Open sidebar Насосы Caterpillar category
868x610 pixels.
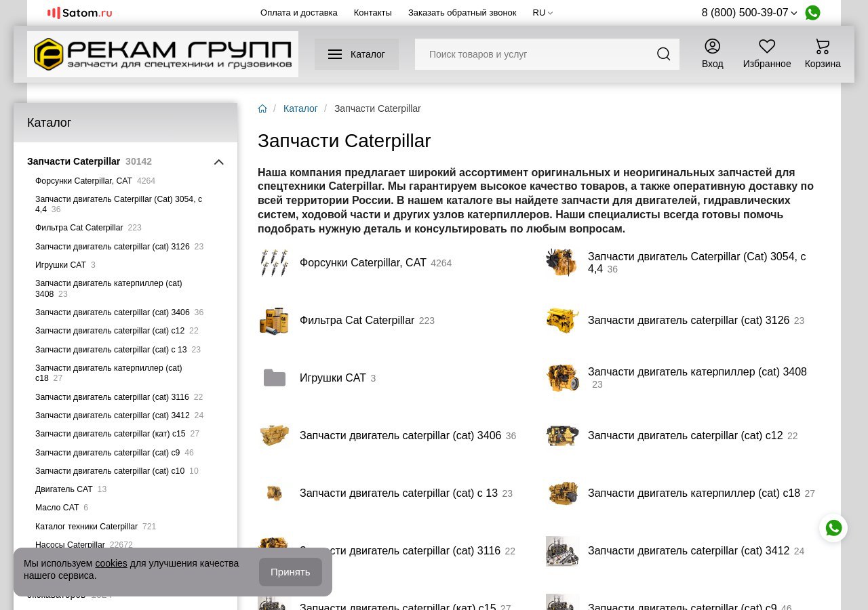pos(70,545)
